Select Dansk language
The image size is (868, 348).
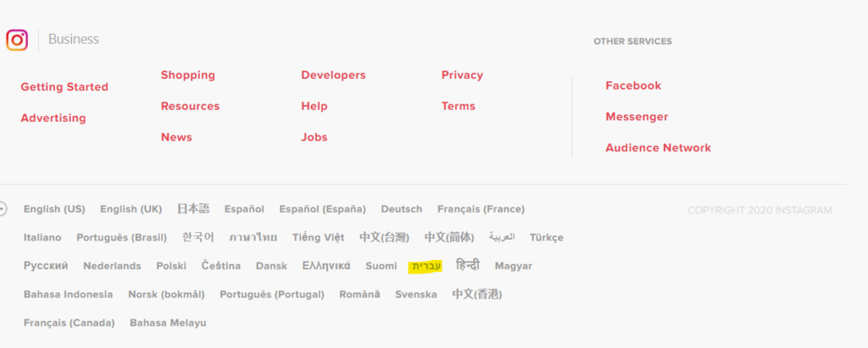pyautogui.click(x=271, y=266)
